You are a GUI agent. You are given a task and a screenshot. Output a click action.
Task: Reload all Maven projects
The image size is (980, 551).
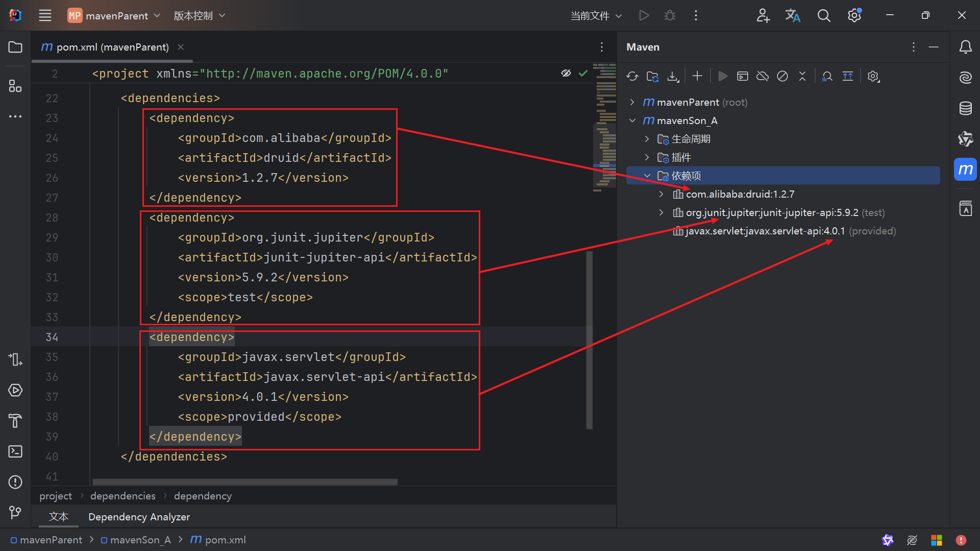(x=632, y=76)
